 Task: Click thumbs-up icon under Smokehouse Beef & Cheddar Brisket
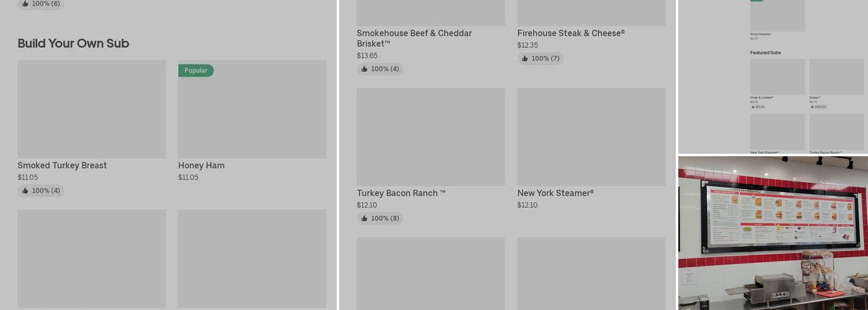click(x=364, y=69)
